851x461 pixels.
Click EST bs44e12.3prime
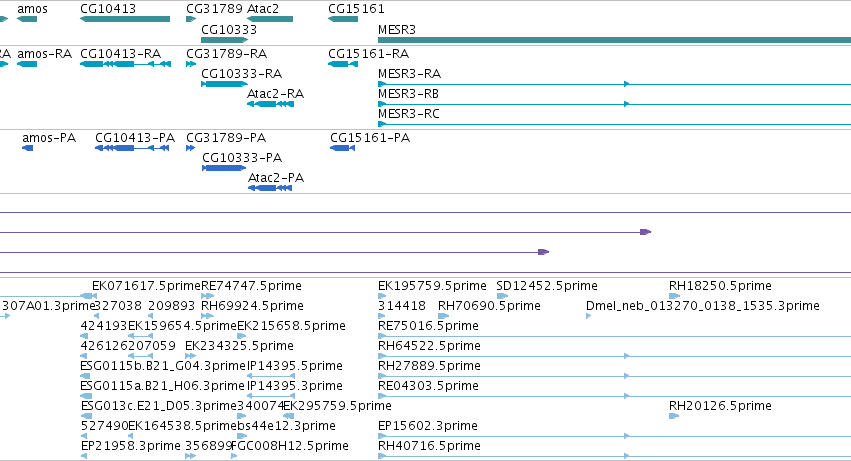[x=240, y=436]
